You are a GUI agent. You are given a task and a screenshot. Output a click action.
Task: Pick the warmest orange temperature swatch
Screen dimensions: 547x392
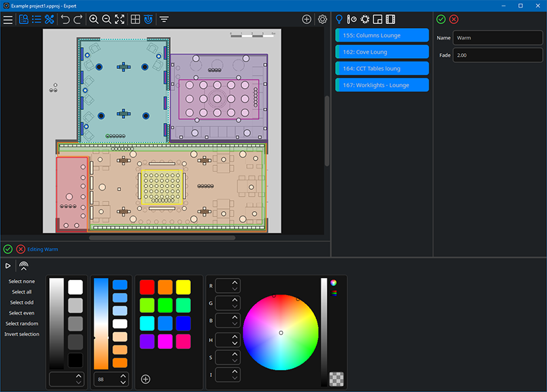(120, 363)
